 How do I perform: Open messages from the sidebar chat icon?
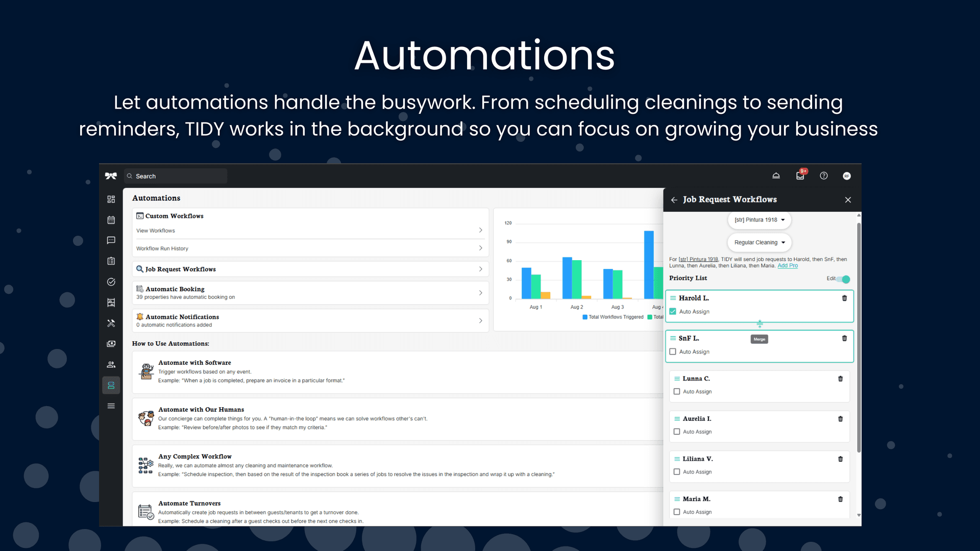[111, 240]
